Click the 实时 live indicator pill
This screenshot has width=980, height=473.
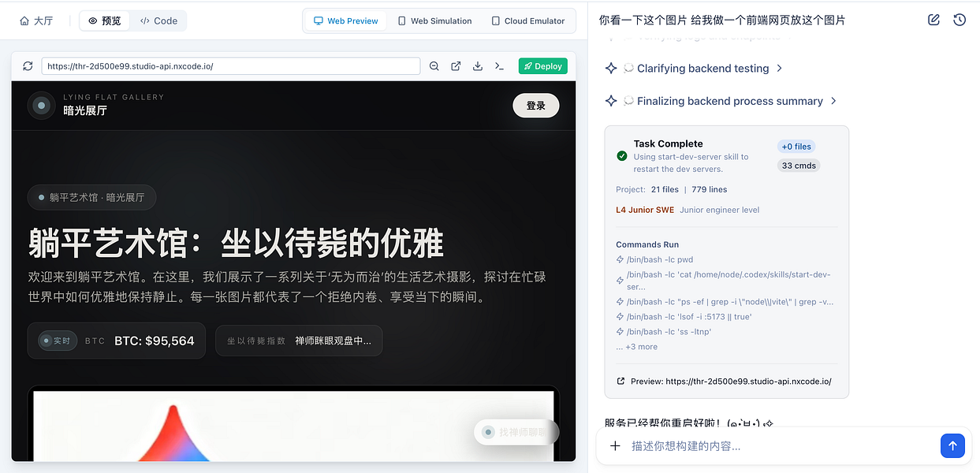point(58,341)
